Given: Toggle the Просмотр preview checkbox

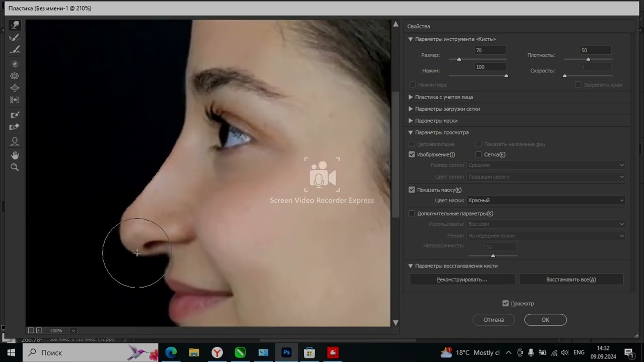Looking at the screenshot, I should (506, 303).
